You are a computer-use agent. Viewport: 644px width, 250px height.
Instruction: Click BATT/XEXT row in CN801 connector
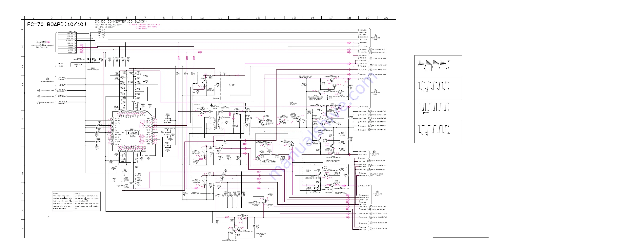tap(67, 41)
